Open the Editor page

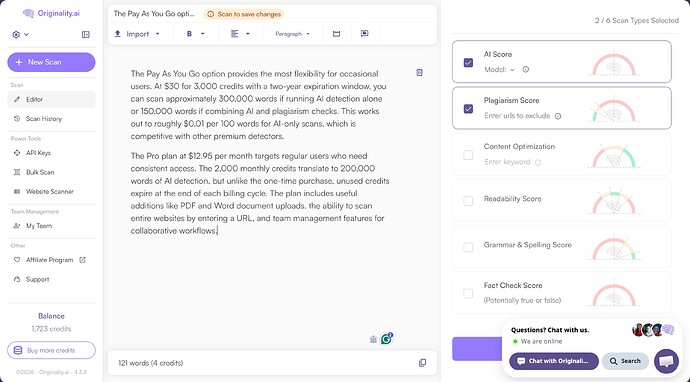click(x=51, y=99)
